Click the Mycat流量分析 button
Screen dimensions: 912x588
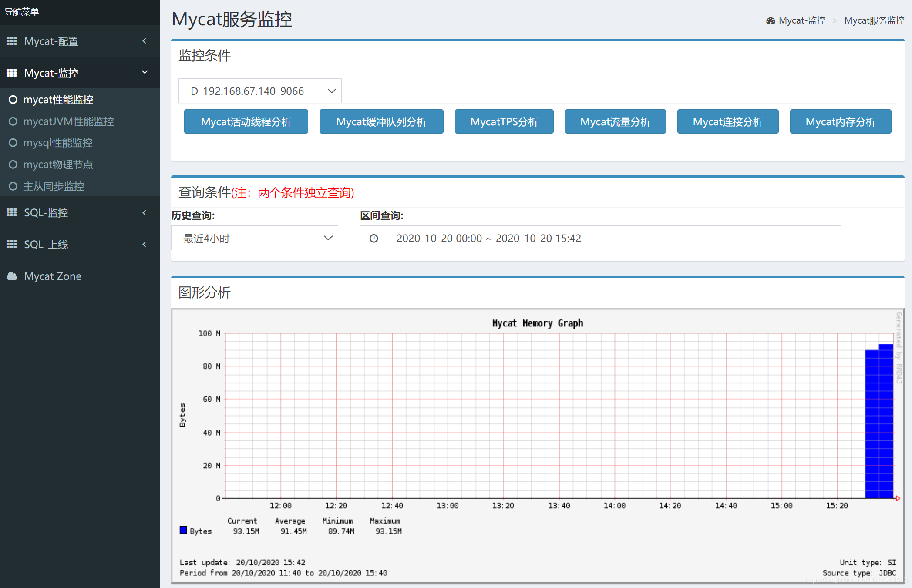point(615,121)
